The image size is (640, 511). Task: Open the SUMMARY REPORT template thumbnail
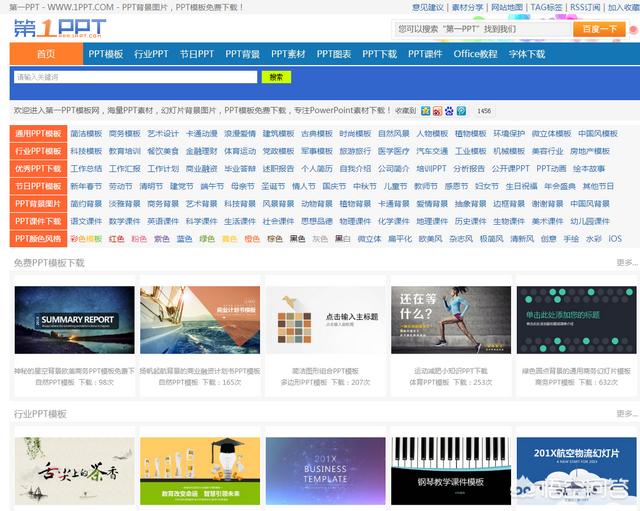(74, 320)
